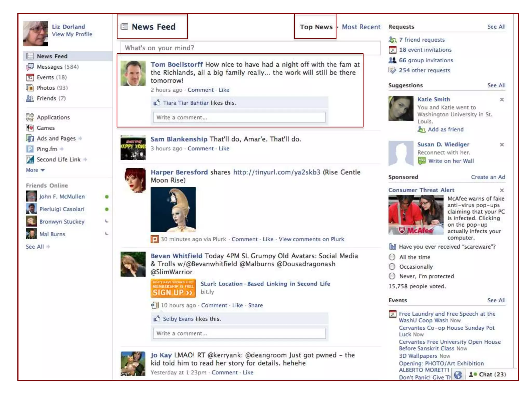Like Tom Boellstorff's post
The width and height of the screenshot is (532, 399).
point(224,90)
